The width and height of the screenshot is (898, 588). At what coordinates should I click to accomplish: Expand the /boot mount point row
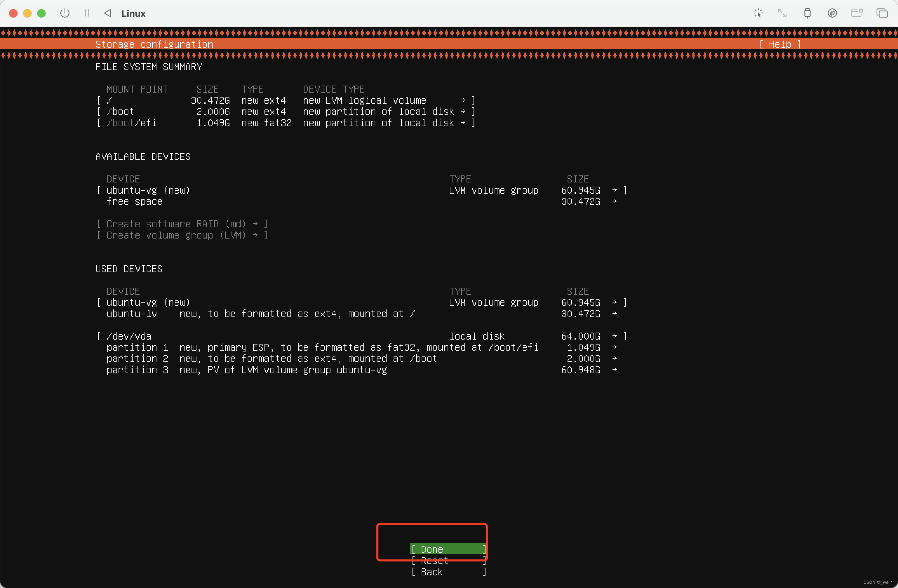[285, 112]
